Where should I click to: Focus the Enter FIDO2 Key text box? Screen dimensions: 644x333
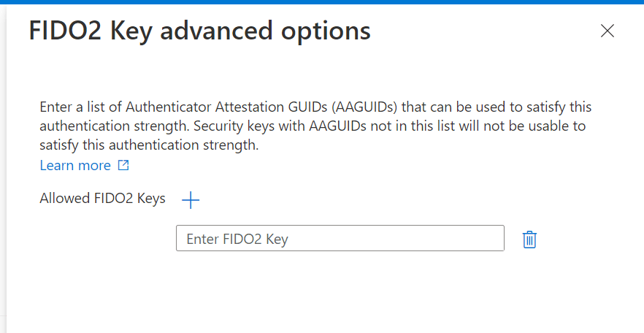[340, 239]
